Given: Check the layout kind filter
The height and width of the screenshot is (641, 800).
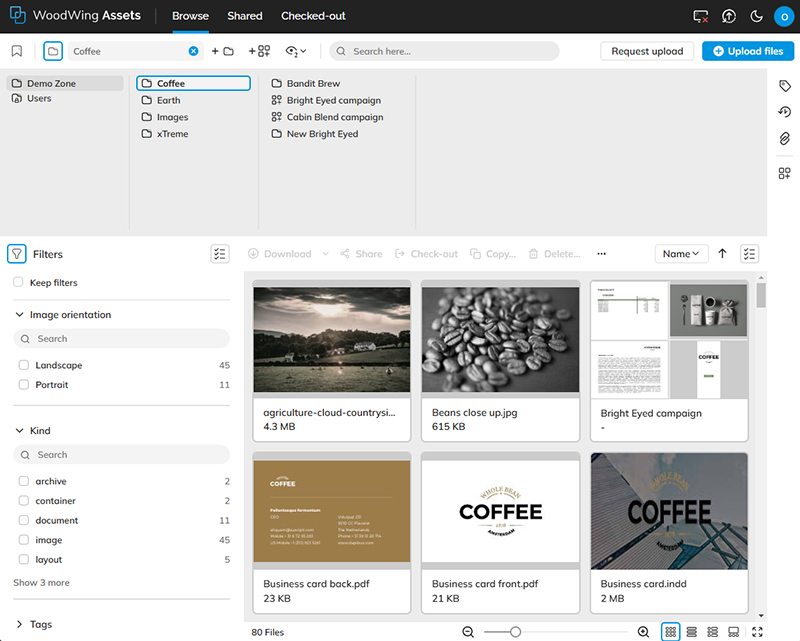Looking at the screenshot, I should click(23, 559).
